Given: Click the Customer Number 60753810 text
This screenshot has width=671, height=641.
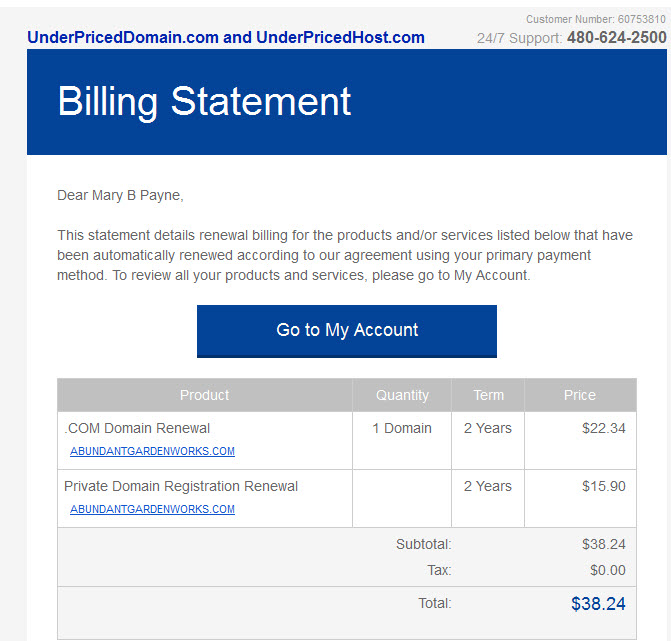Looking at the screenshot, I should (596, 19).
